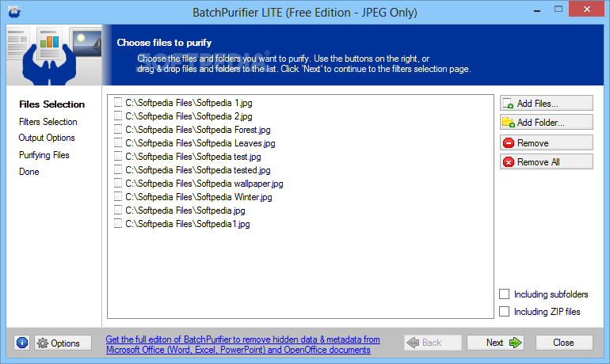Click the red X icon on Remove All
610x364 pixels.
pos(509,162)
